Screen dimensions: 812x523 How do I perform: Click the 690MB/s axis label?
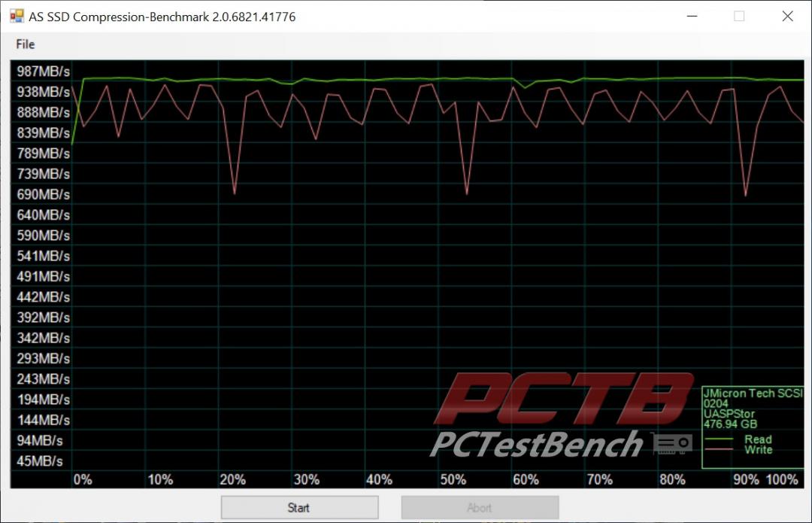tap(43, 194)
